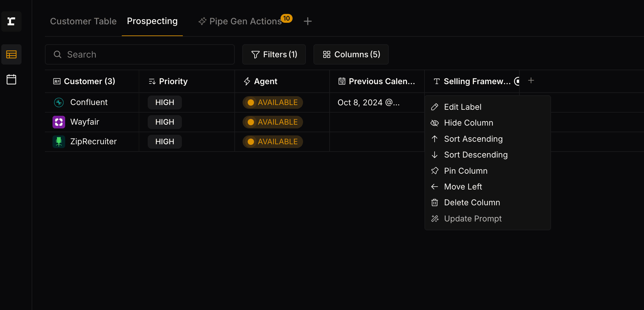Click the app logo icon in sidebar

(11, 22)
